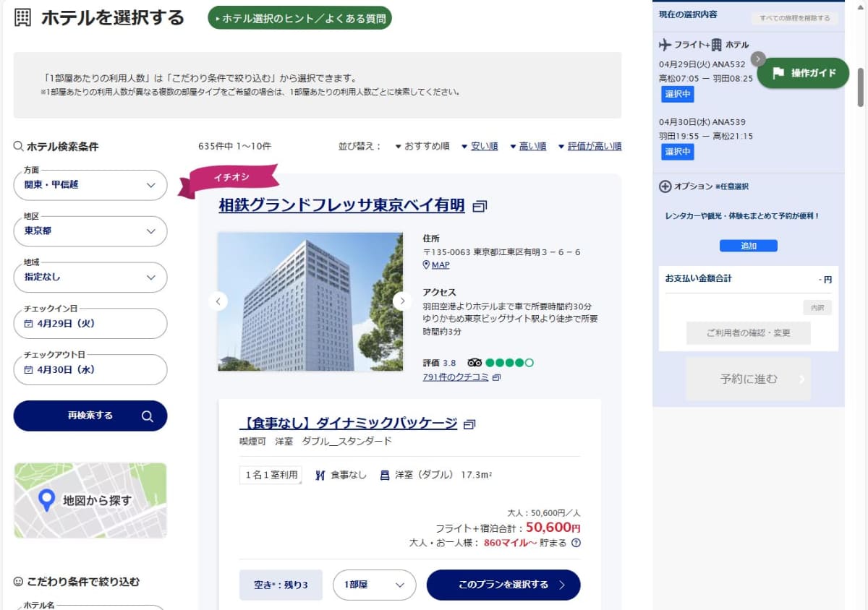Click 選択中 badge for ANA532 flight
The height and width of the screenshot is (610, 868).
point(677,94)
